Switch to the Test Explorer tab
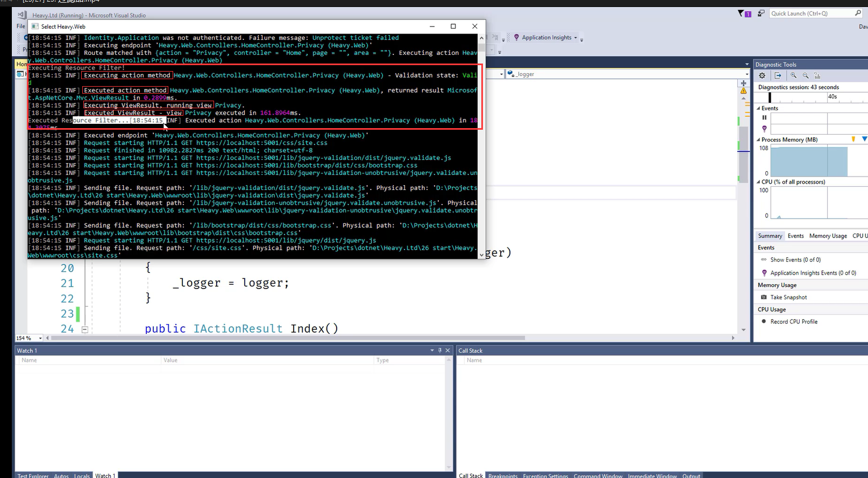Viewport: 868px width, 478px height. click(x=33, y=475)
